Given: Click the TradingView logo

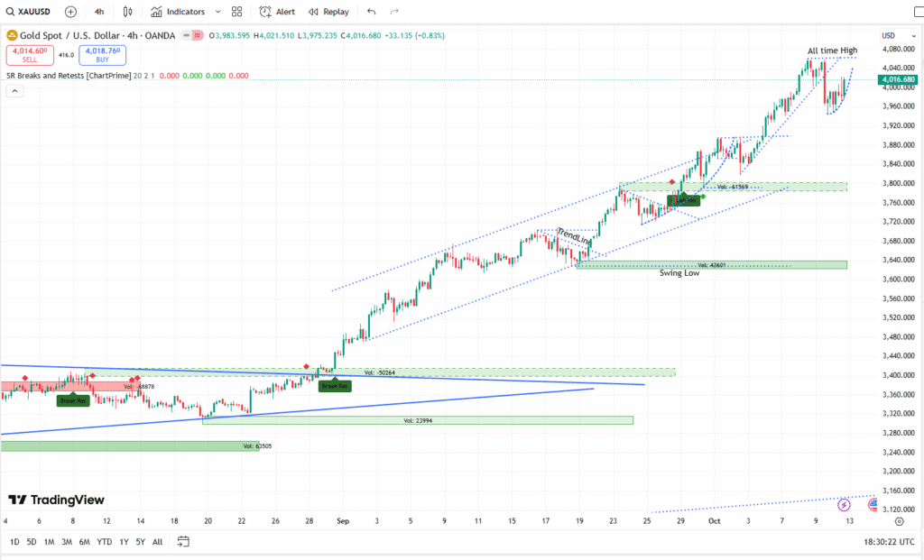Looking at the screenshot, I should (56, 500).
